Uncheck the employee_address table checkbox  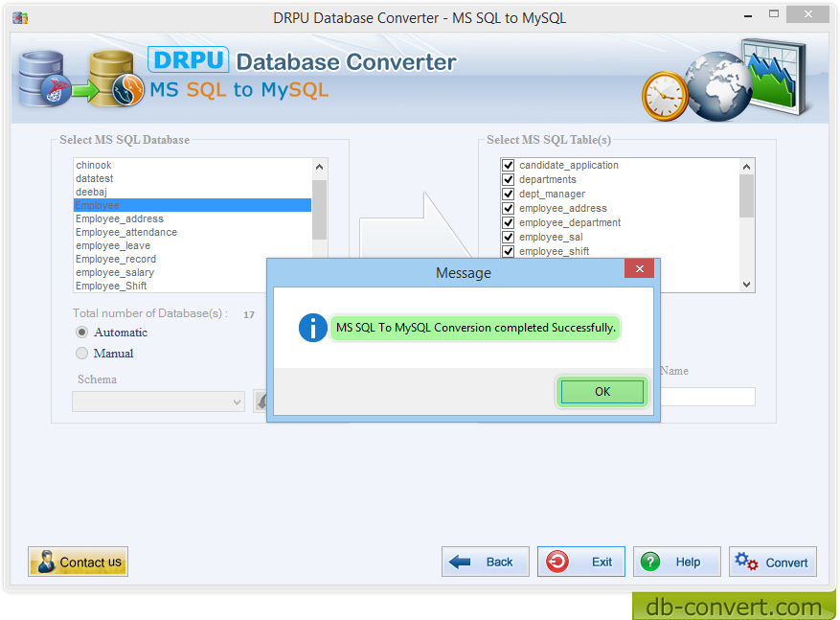point(509,209)
